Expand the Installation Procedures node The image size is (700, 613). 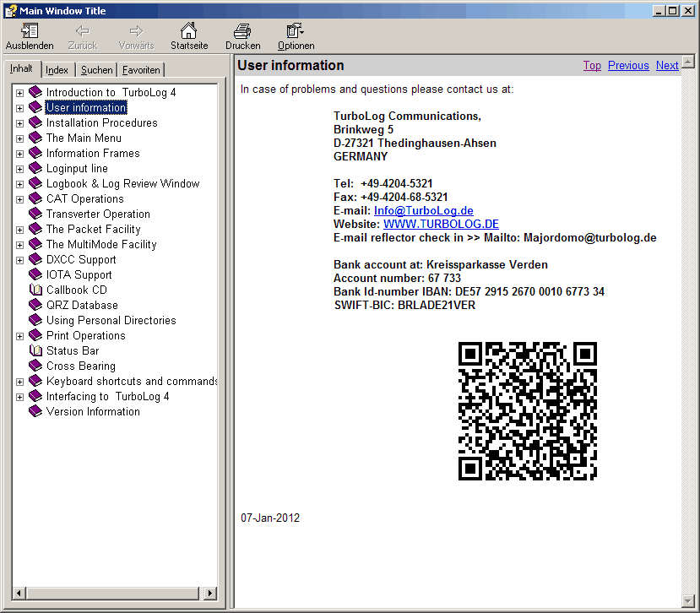[19, 123]
